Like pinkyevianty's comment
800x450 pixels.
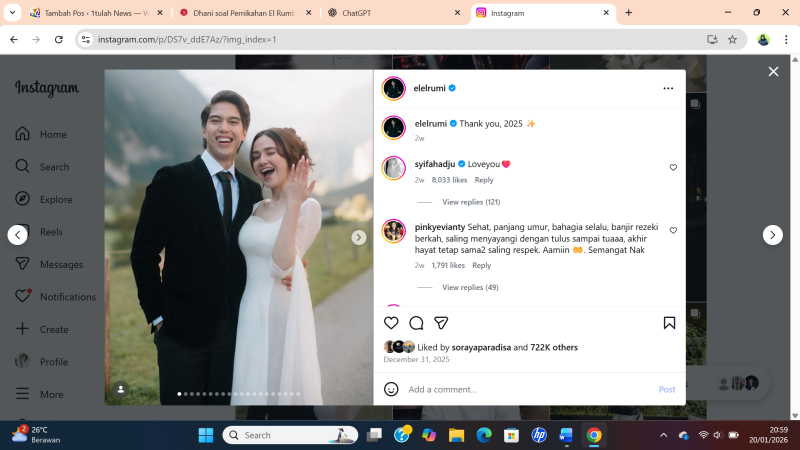(x=673, y=230)
